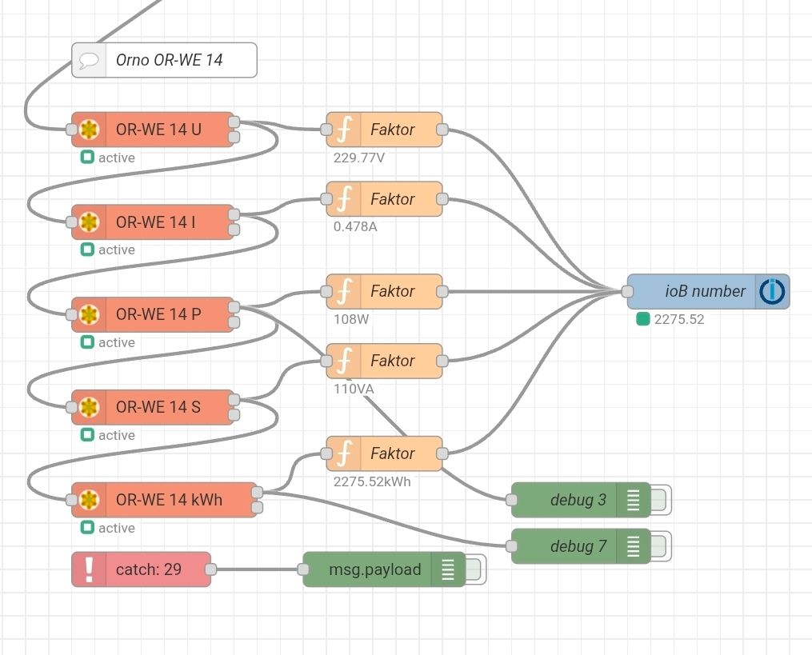Viewport: 812px width, 655px height.
Task: Click the input port of msg.payload node
Action: coord(303,569)
